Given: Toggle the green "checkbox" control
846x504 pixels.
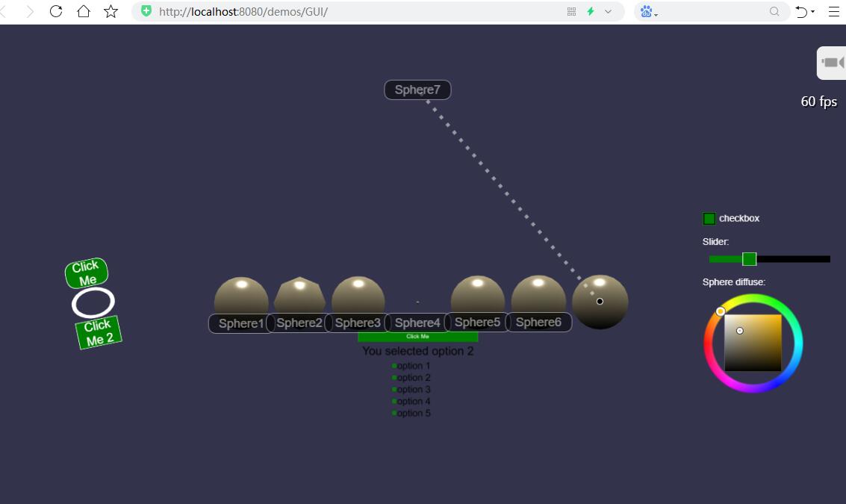Looking at the screenshot, I should tap(708, 218).
